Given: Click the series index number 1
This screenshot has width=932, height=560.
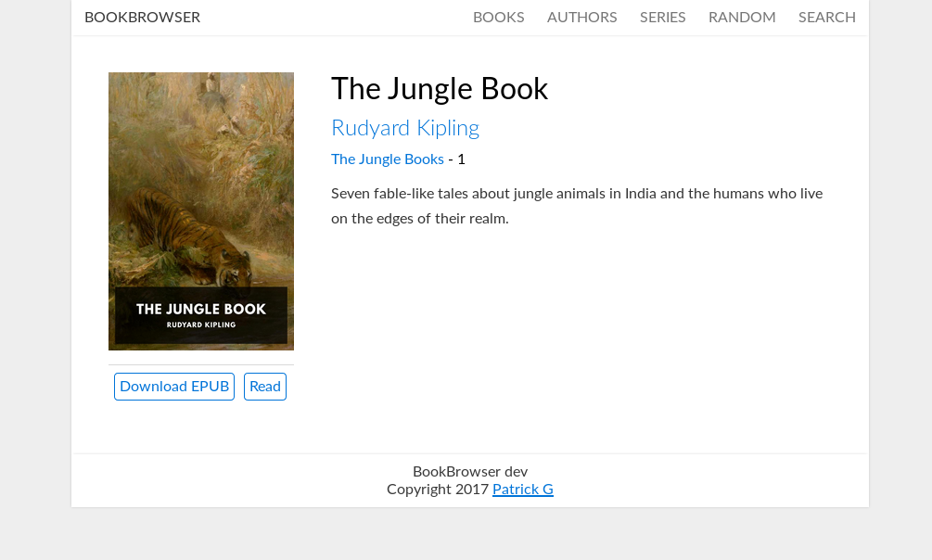Looking at the screenshot, I should click(x=461, y=159).
